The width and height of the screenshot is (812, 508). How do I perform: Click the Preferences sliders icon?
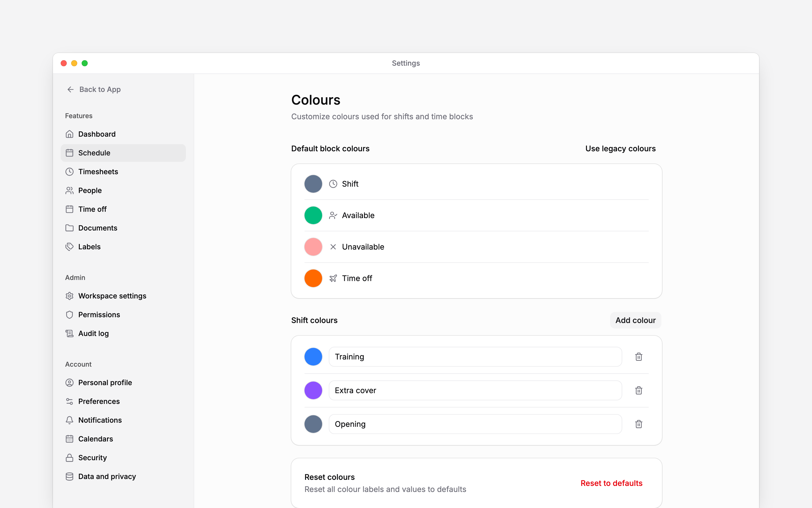pyautogui.click(x=70, y=401)
